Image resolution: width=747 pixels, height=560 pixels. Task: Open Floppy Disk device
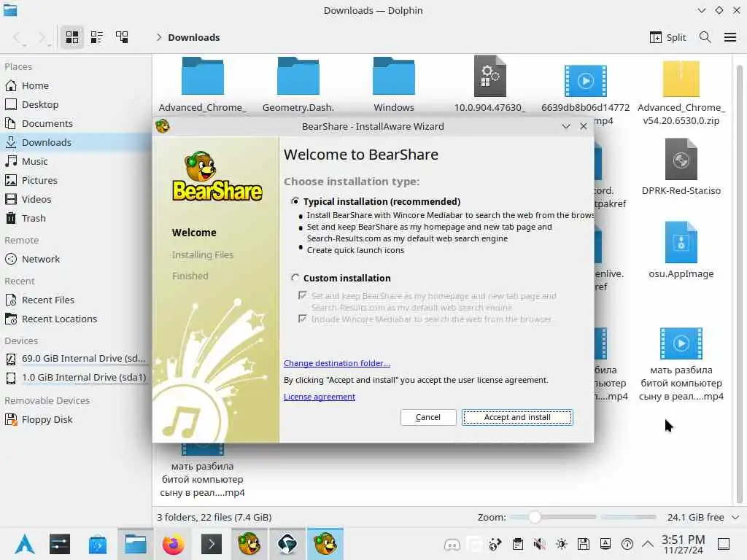coord(76,419)
